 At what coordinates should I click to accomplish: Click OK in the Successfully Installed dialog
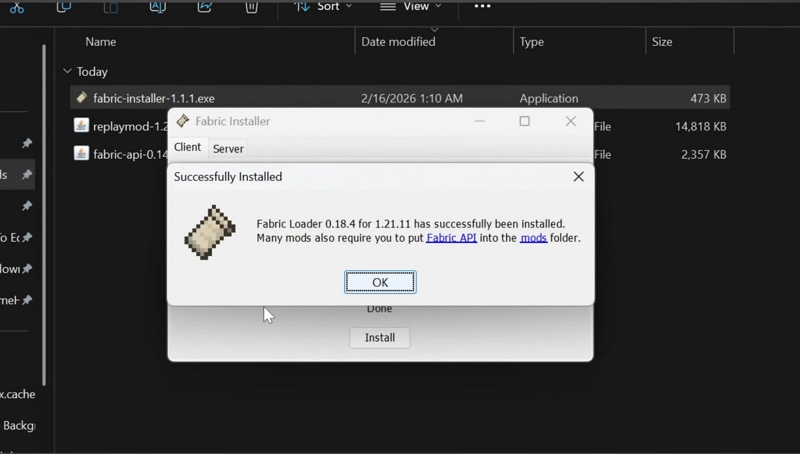(x=380, y=282)
